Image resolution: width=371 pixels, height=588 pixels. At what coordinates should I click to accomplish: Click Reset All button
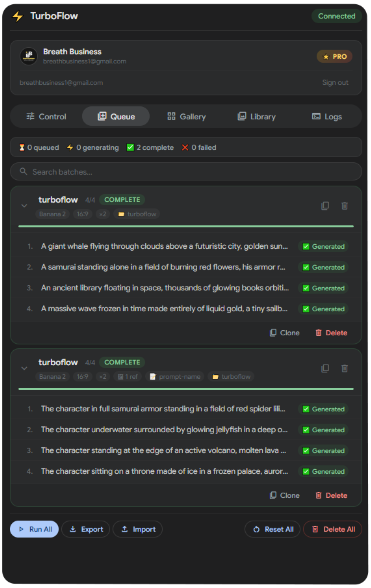(272, 529)
